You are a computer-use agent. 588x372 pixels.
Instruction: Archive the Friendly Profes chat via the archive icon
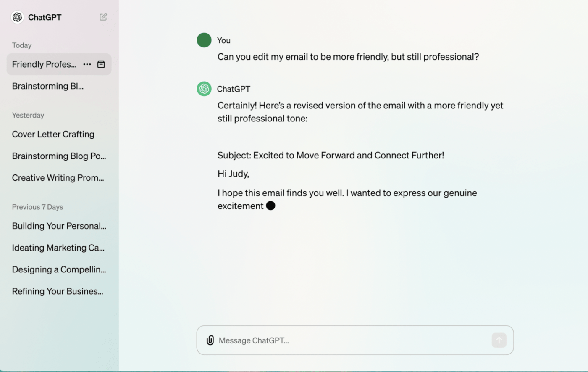(101, 64)
